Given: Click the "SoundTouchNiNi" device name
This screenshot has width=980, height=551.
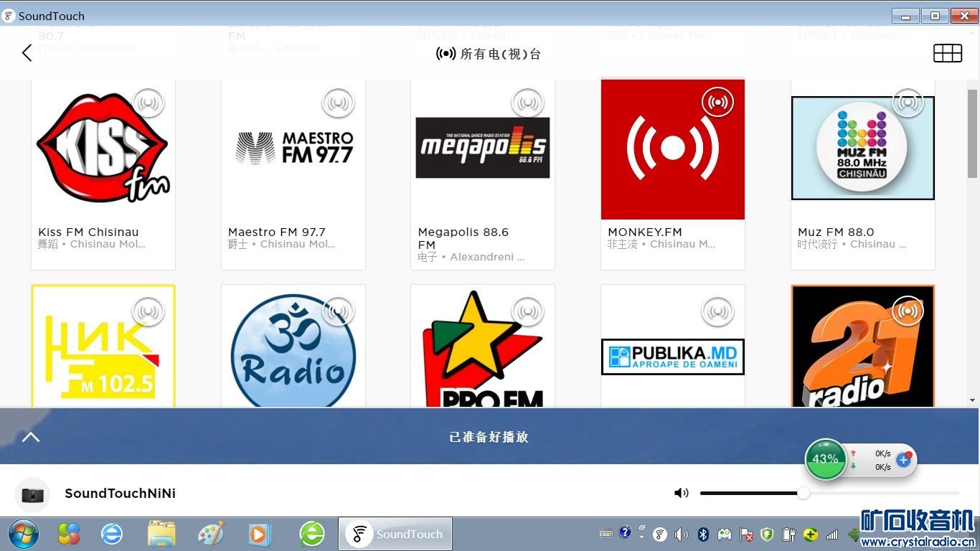Looking at the screenshot, I should click(x=121, y=493).
